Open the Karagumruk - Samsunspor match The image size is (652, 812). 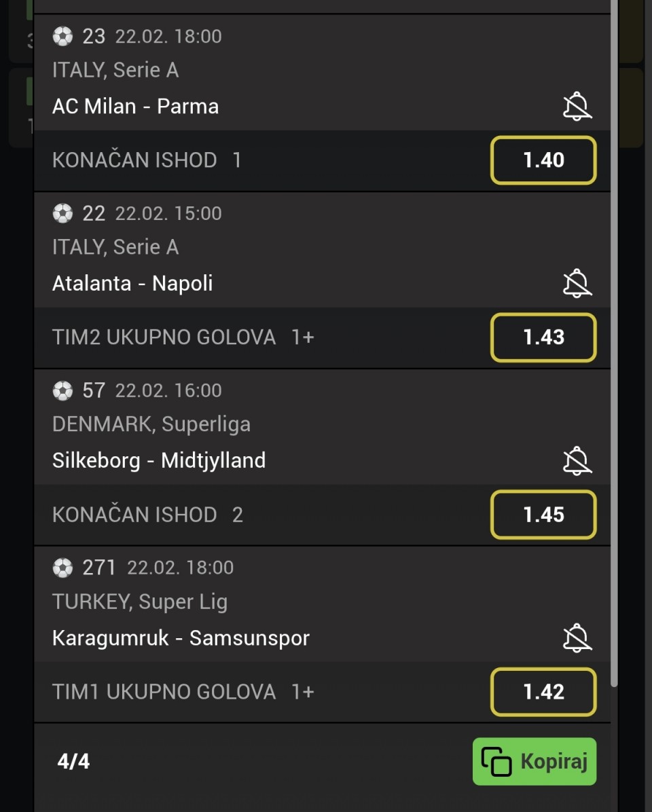tap(181, 638)
